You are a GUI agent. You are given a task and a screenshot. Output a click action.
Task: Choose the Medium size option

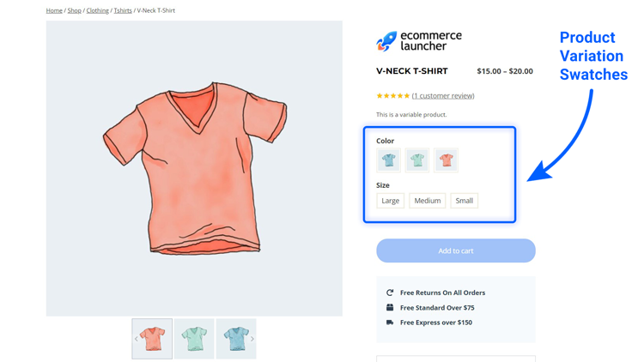pos(427,201)
